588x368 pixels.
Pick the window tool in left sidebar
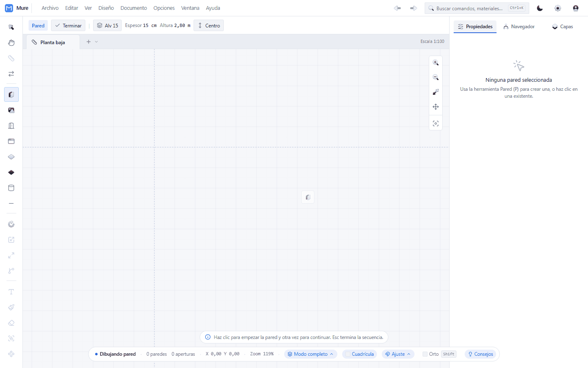click(x=11, y=141)
